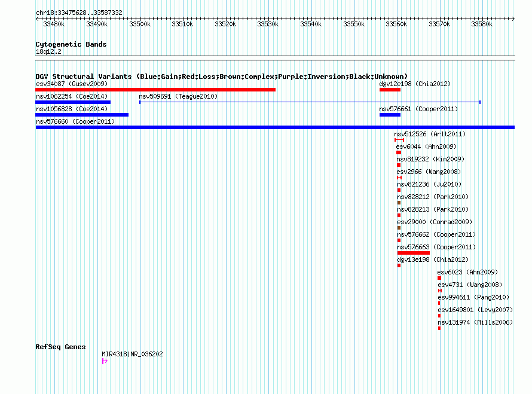This screenshot has width=532, height=394.
Task: Click the thin blue nsv509691 span line
Action: pos(310,102)
